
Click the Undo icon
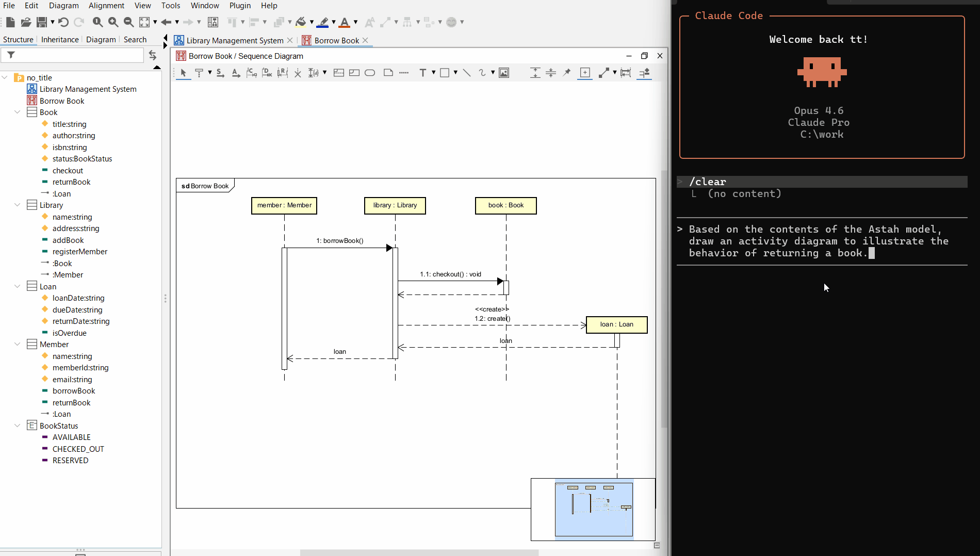(63, 22)
